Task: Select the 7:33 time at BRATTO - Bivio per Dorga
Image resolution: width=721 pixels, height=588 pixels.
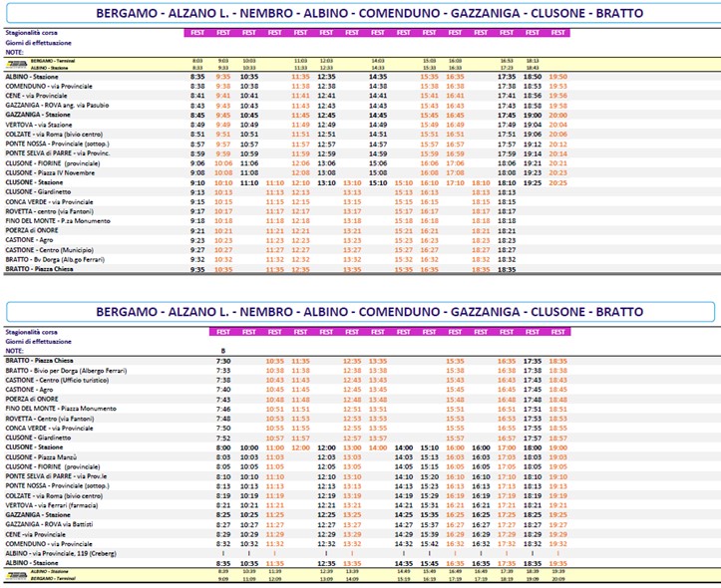Action: tap(223, 371)
